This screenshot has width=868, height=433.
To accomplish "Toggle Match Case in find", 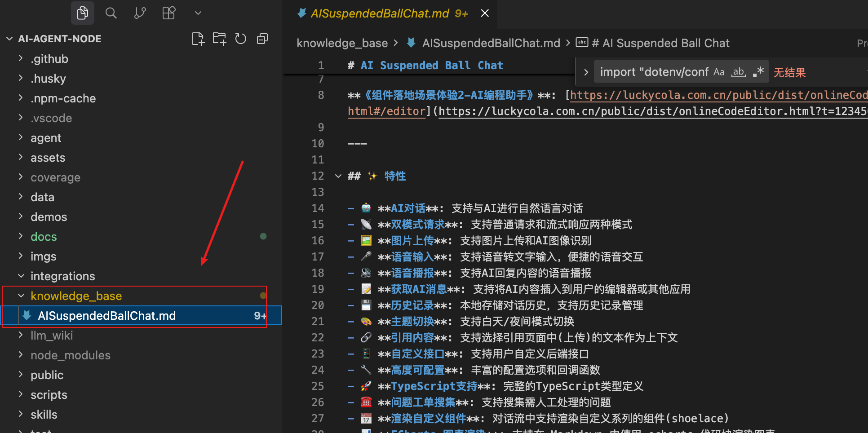I will (719, 72).
